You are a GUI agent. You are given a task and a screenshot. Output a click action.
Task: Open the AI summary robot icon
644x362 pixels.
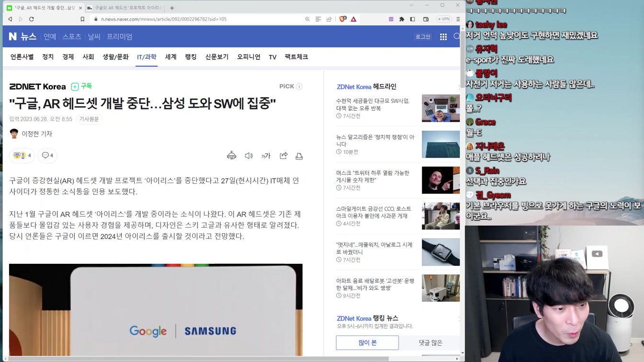[231, 156]
